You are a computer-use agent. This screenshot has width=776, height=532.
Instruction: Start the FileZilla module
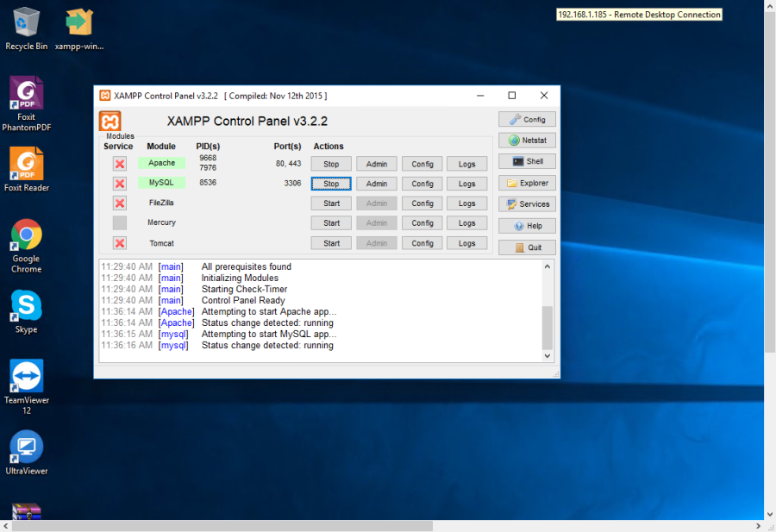331,203
